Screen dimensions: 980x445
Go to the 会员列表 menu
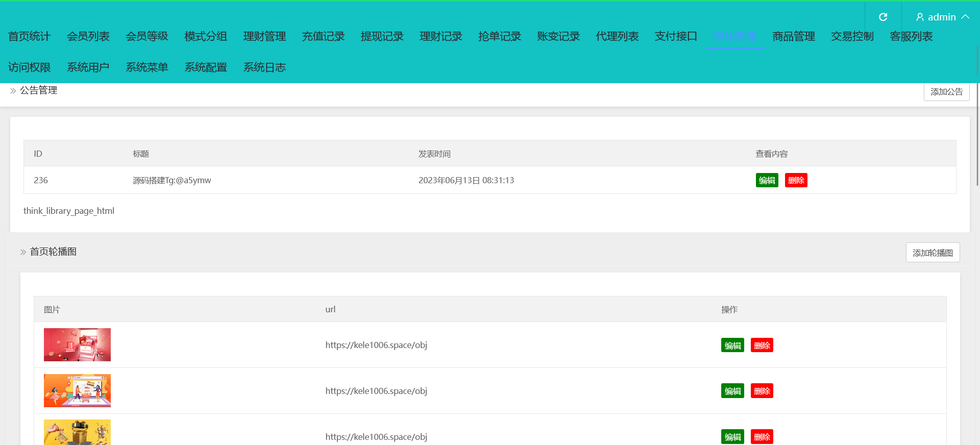click(x=88, y=37)
